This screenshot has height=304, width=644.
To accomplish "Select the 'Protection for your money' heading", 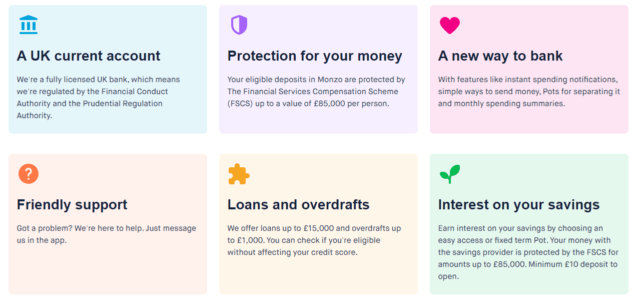I will click(315, 56).
